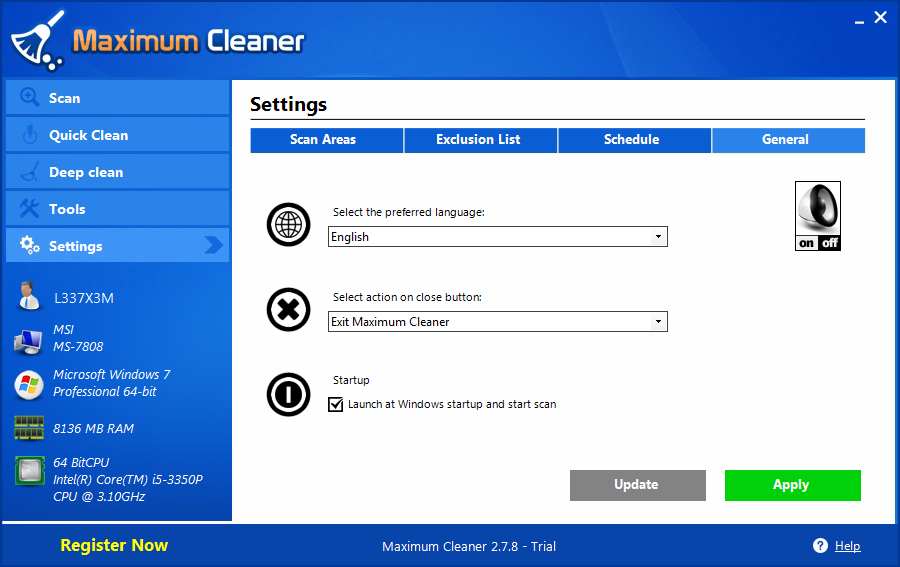Close the Maximum Cleaner window

tap(880, 18)
